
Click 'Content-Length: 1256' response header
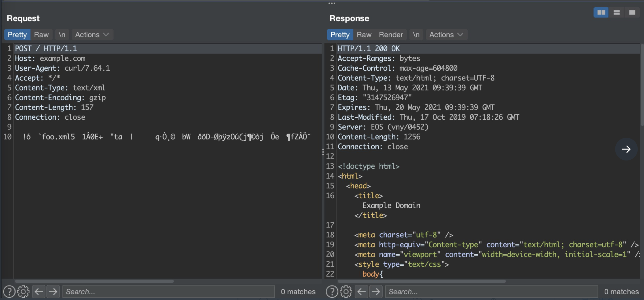click(379, 137)
